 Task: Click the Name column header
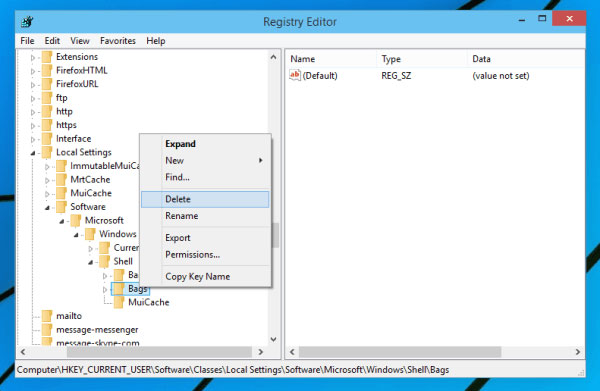point(331,59)
